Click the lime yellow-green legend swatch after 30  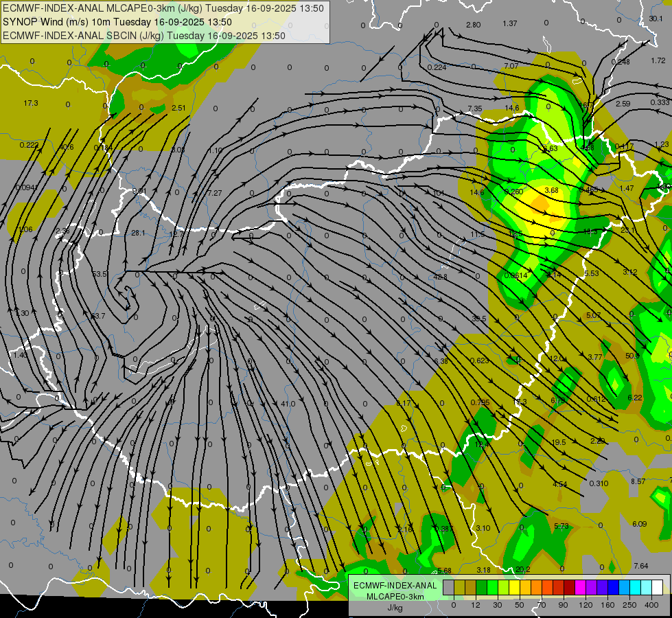(x=504, y=587)
